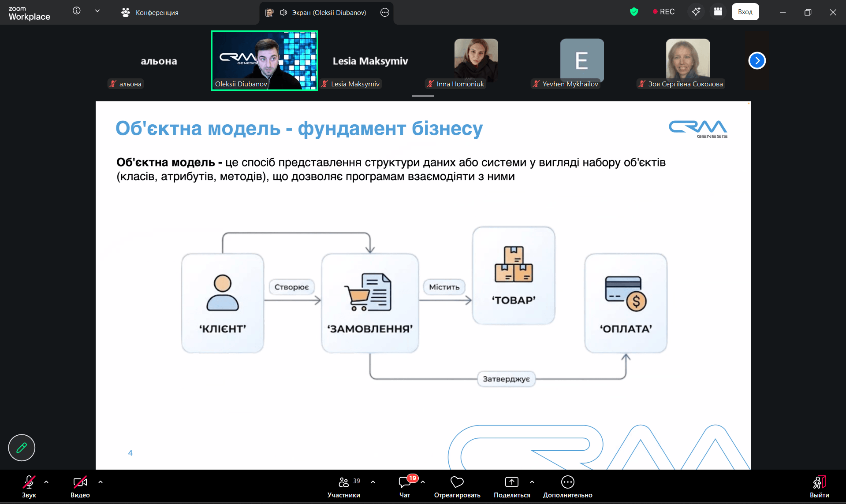Click the REC recording indicator

coord(663,12)
